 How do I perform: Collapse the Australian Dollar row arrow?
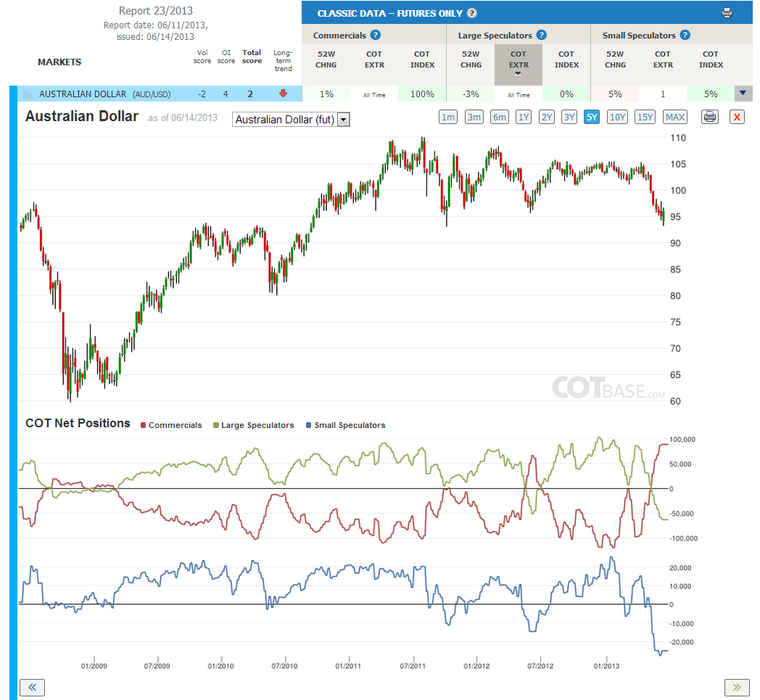743,94
